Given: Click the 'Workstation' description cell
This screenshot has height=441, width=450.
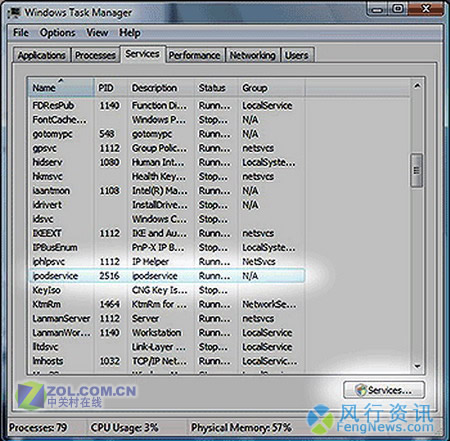Looking at the screenshot, I should 157,333.
